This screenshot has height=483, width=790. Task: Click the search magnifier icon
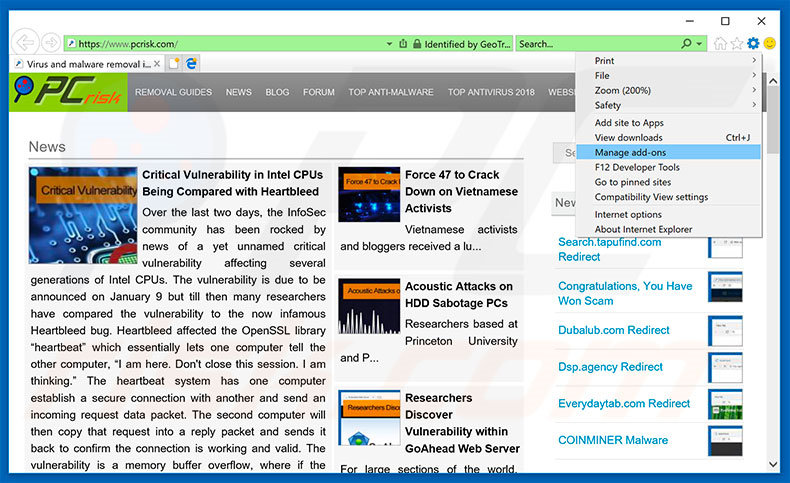686,44
